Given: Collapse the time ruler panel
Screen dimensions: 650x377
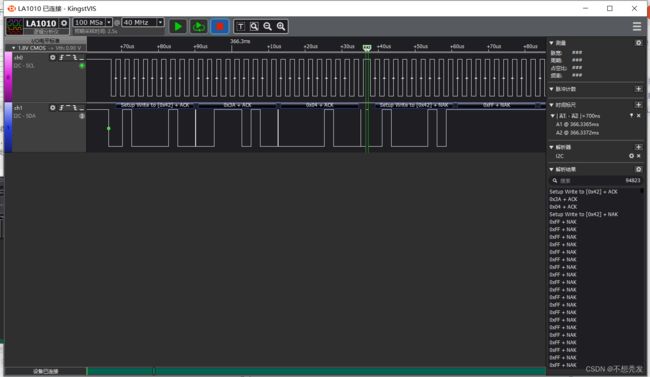Looking at the screenshot, I should 551,105.
